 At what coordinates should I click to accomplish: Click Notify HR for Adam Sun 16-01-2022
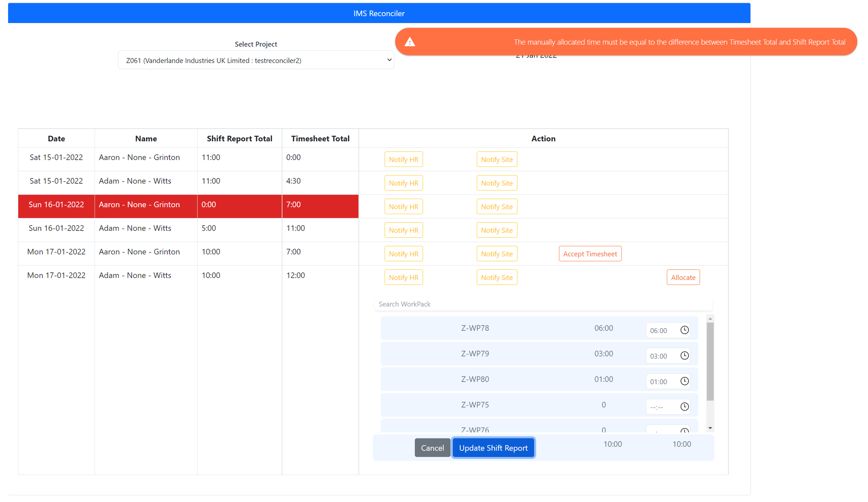[403, 230]
